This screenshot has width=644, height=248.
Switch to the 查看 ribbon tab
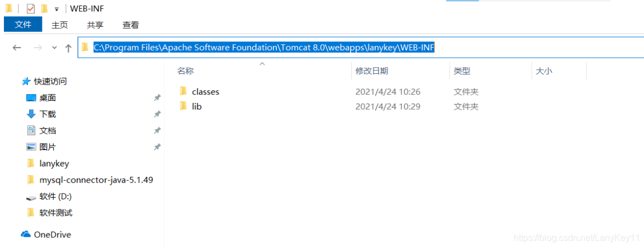click(131, 25)
